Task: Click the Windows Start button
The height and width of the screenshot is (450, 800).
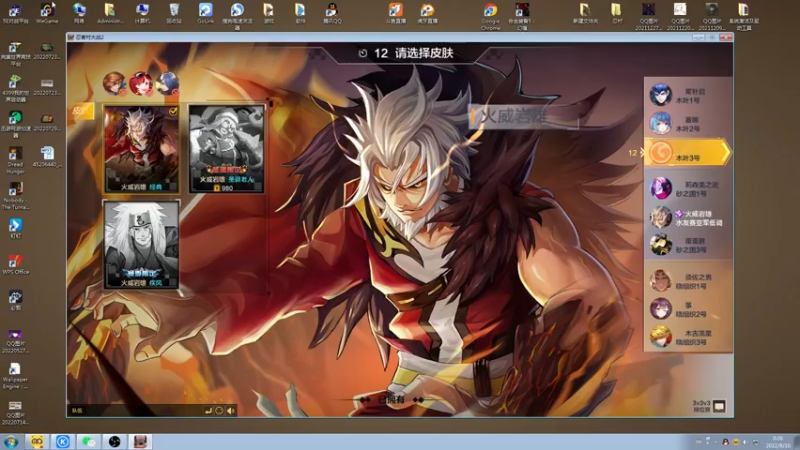Action: pos(11,441)
